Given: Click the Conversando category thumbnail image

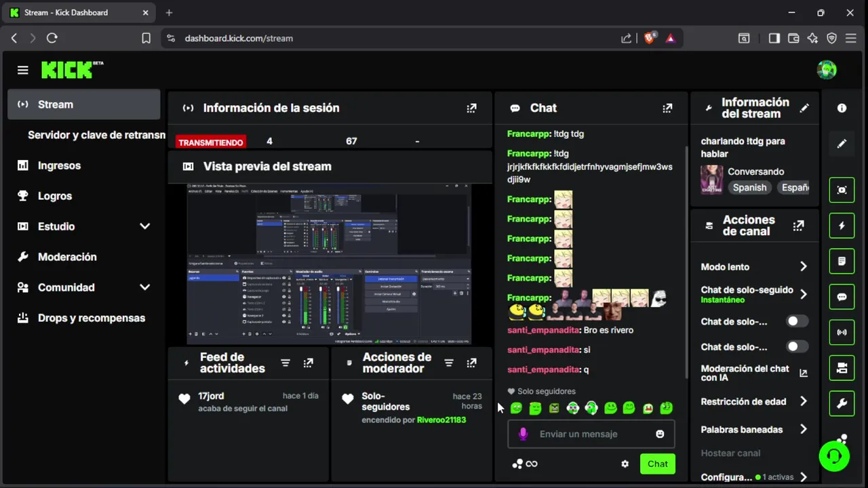Looking at the screenshot, I should click(x=712, y=180).
